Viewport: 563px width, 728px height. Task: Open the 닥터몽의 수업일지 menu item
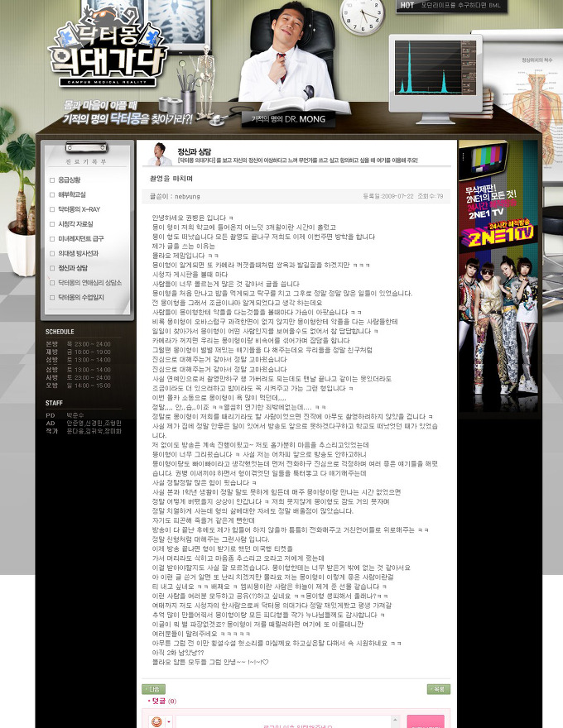[81, 298]
